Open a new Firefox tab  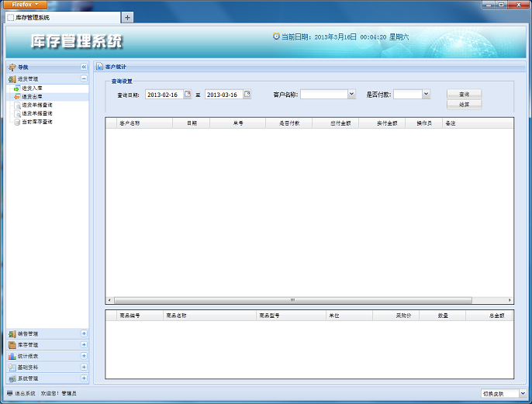point(127,17)
